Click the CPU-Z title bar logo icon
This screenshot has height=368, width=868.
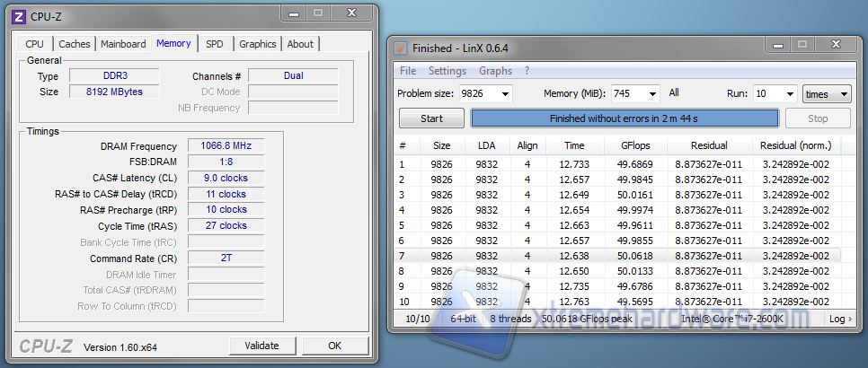tap(19, 15)
